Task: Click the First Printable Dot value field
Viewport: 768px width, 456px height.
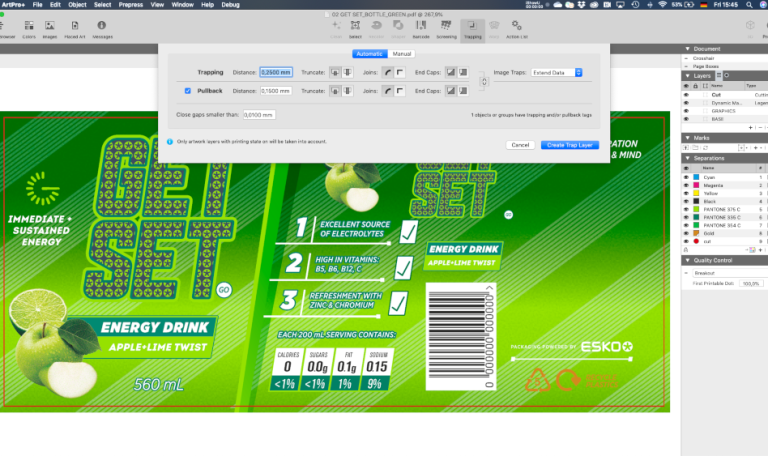Action: (x=751, y=284)
